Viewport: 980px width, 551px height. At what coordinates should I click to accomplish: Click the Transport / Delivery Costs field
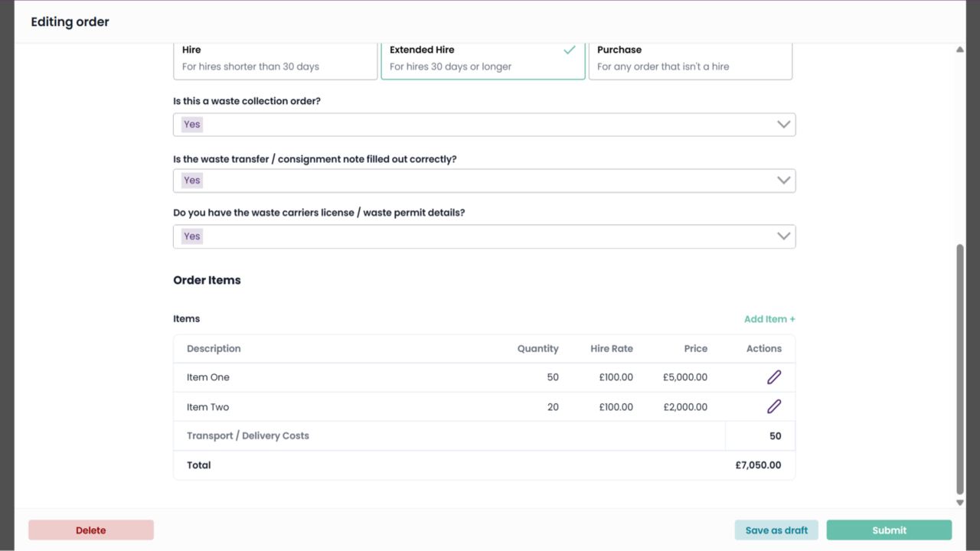point(759,436)
